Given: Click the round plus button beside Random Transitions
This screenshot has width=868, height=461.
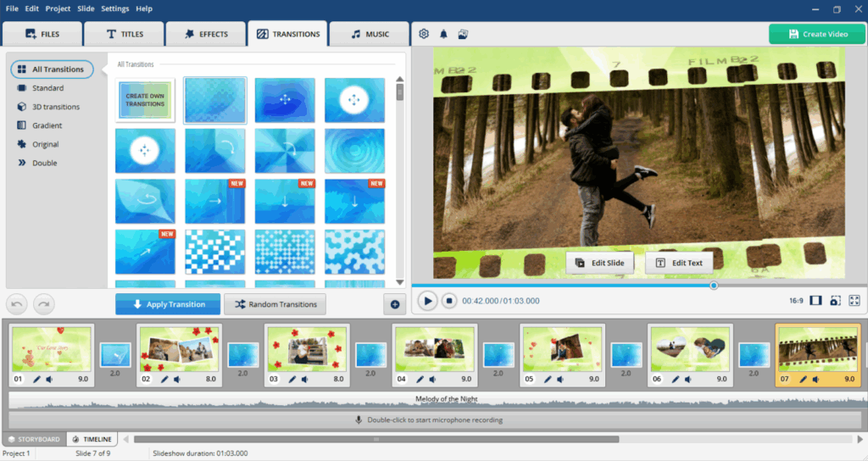Looking at the screenshot, I should [x=394, y=304].
